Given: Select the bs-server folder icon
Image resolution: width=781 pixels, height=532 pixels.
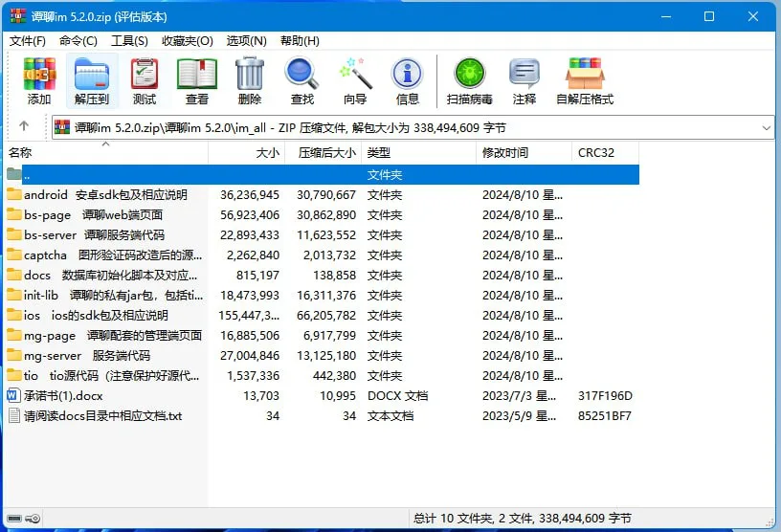Looking at the screenshot, I should click(14, 234).
